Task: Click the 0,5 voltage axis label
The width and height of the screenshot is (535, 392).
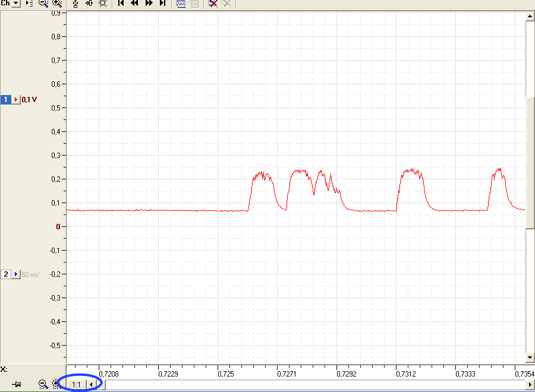Action: click(56, 108)
